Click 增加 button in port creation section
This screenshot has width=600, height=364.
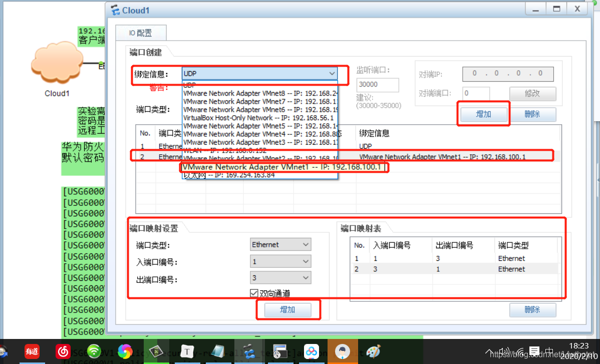tap(484, 114)
